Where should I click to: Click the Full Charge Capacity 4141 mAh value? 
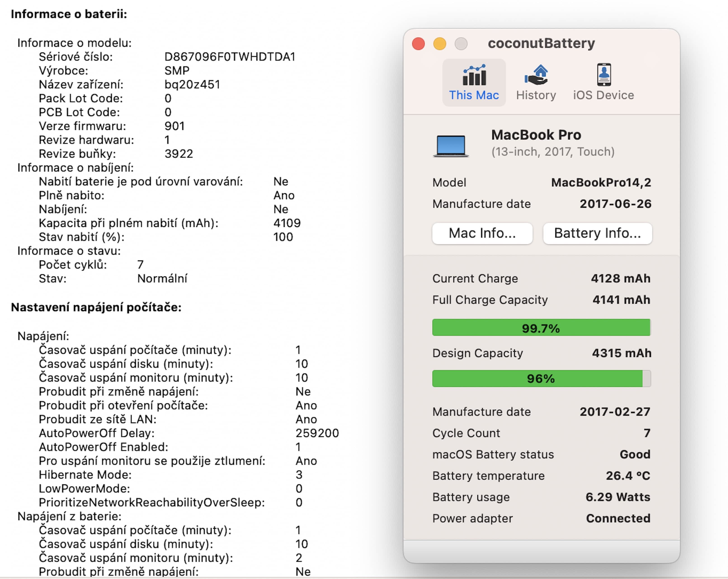(621, 300)
